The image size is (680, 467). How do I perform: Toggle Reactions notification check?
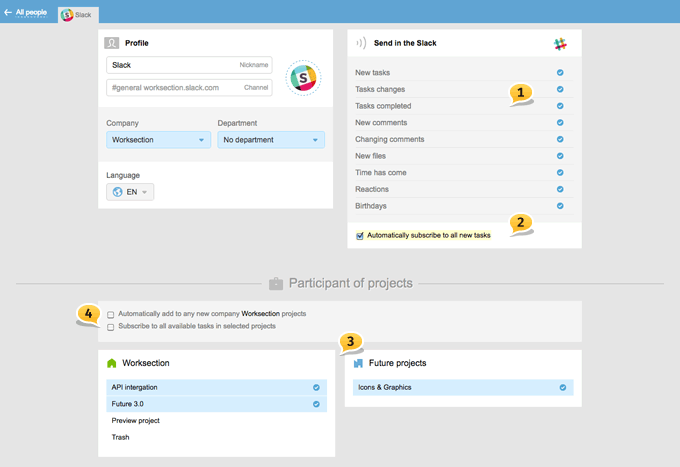[560, 189]
